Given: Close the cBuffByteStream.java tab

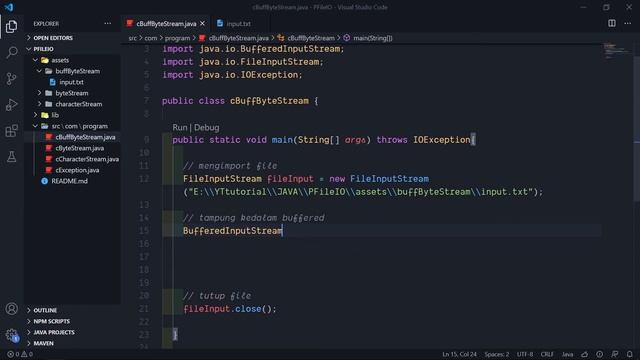Looking at the screenshot, I should pos(202,24).
